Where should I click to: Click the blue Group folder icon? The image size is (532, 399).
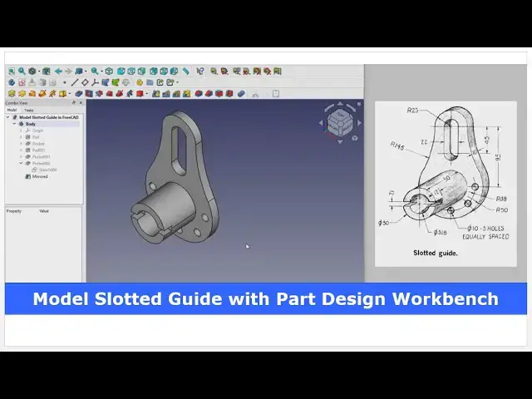coord(150,82)
